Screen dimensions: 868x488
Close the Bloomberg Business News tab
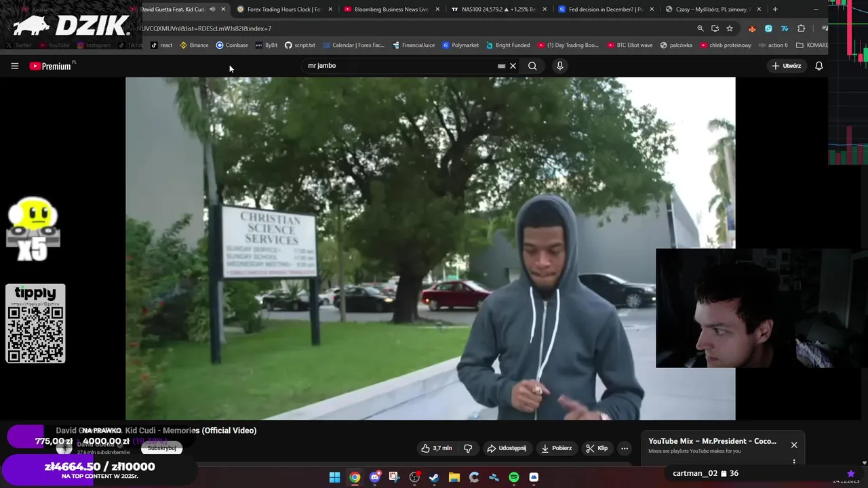tap(437, 9)
